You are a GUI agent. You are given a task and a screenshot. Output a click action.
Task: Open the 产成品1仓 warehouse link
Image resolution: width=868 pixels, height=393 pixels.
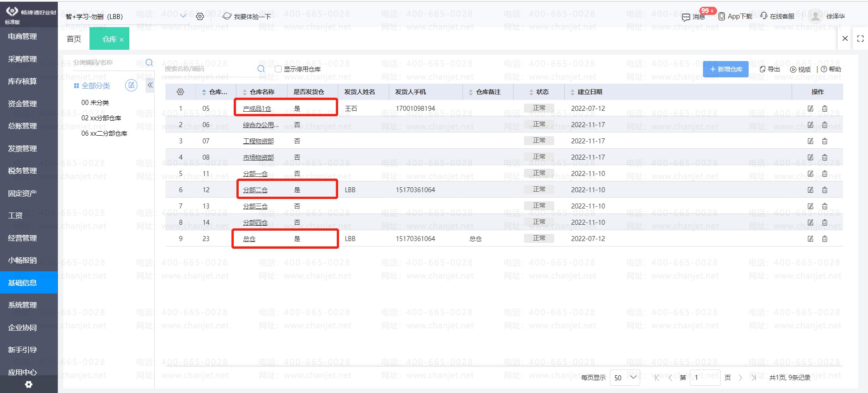coord(257,109)
